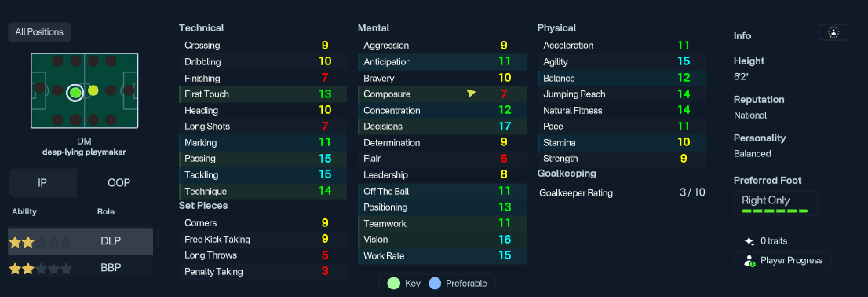Click the blue Preferable legend circle

pyautogui.click(x=435, y=283)
